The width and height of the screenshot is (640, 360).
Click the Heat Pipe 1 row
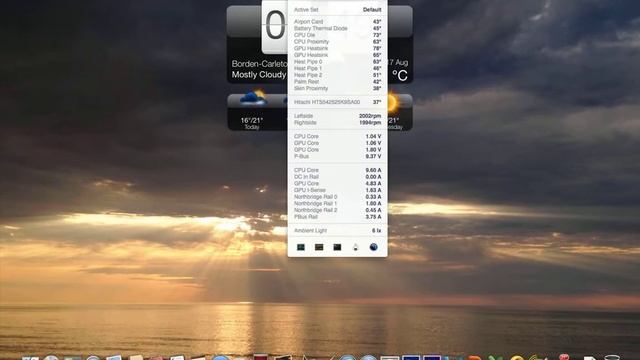(338, 68)
